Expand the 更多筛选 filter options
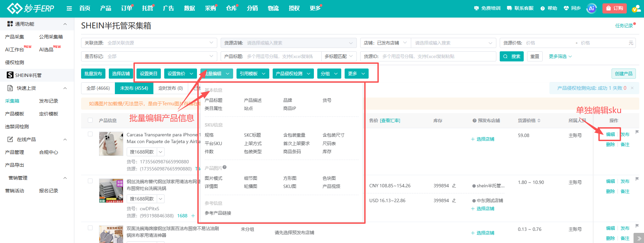Screen dimensions: 644x243 (560, 56)
